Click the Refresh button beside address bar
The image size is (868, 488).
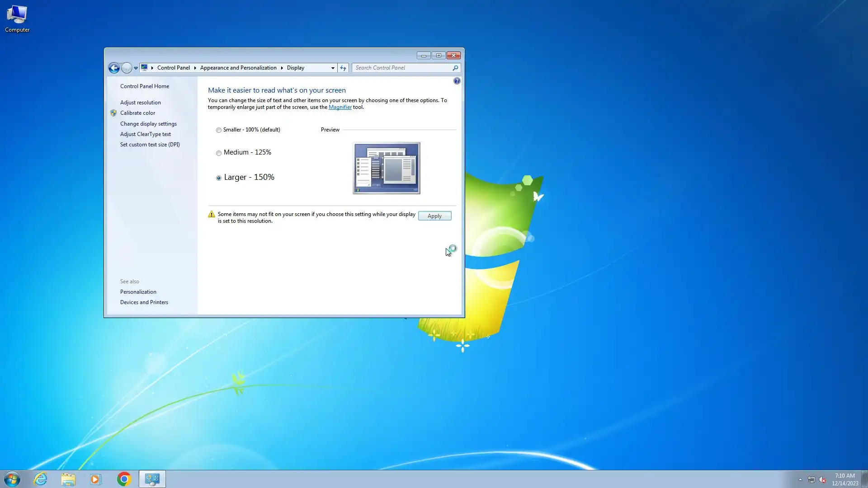(x=343, y=68)
